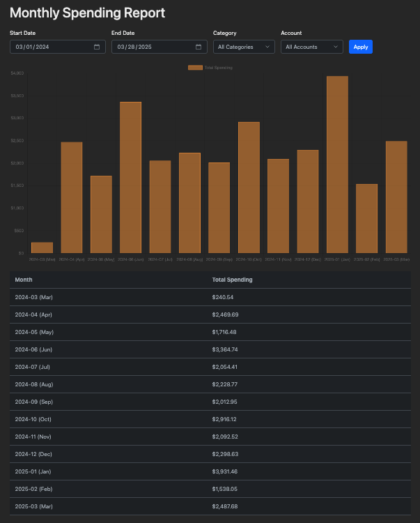Click the $240.54 spending value
Image resolution: width=420 pixels, height=523 pixels.
click(224, 297)
